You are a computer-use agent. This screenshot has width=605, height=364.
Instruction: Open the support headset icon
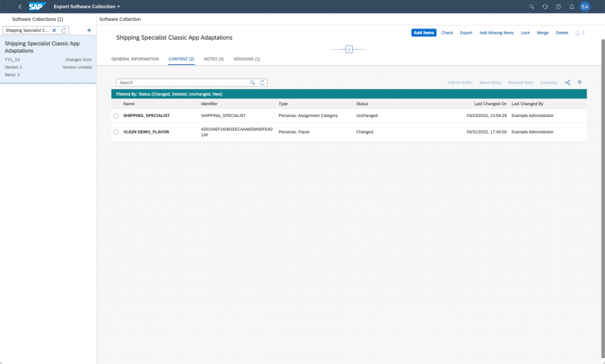pos(545,6)
